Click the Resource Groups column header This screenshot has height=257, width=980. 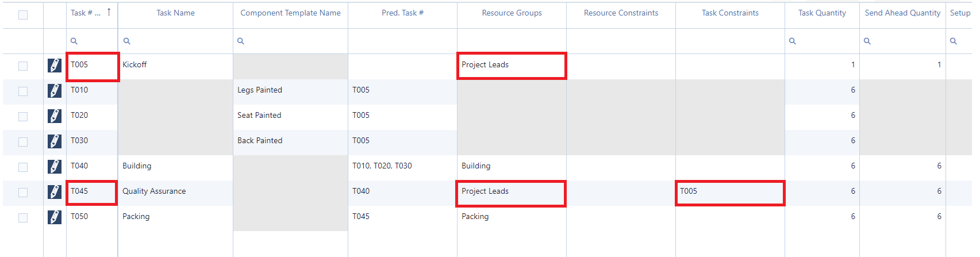(x=512, y=13)
